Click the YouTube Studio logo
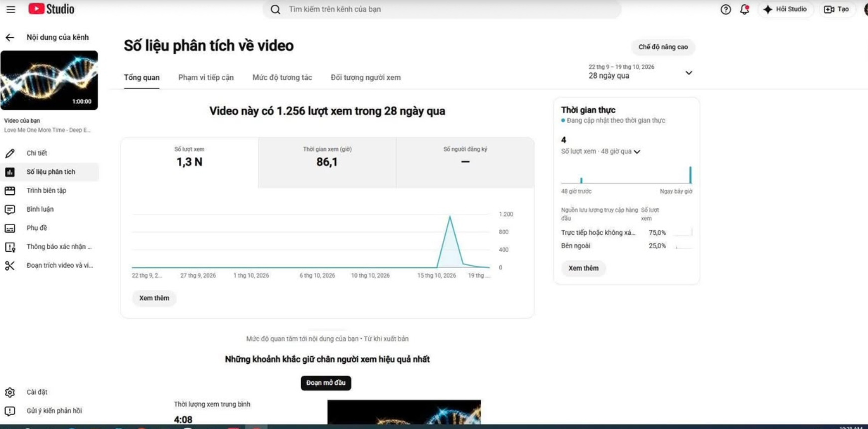Image resolution: width=868 pixels, height=429 pixels. (51, 9)
